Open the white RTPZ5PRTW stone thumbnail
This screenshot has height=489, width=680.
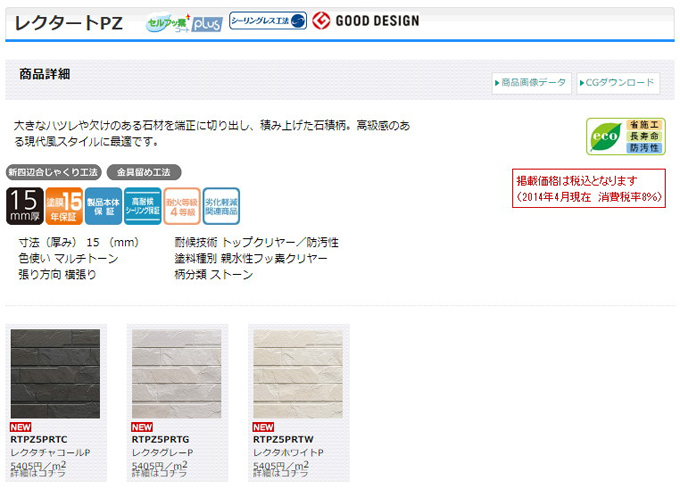[298, 374]
